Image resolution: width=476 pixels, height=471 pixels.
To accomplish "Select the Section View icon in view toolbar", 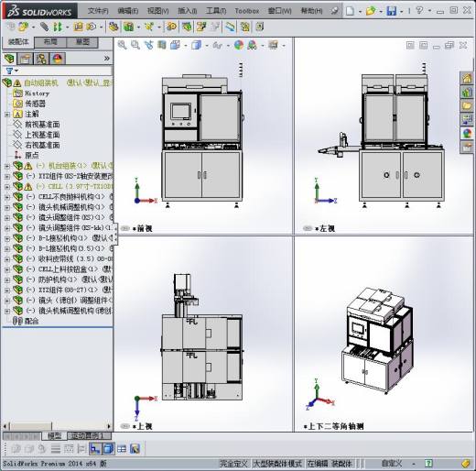I will (x=162, y=45).
